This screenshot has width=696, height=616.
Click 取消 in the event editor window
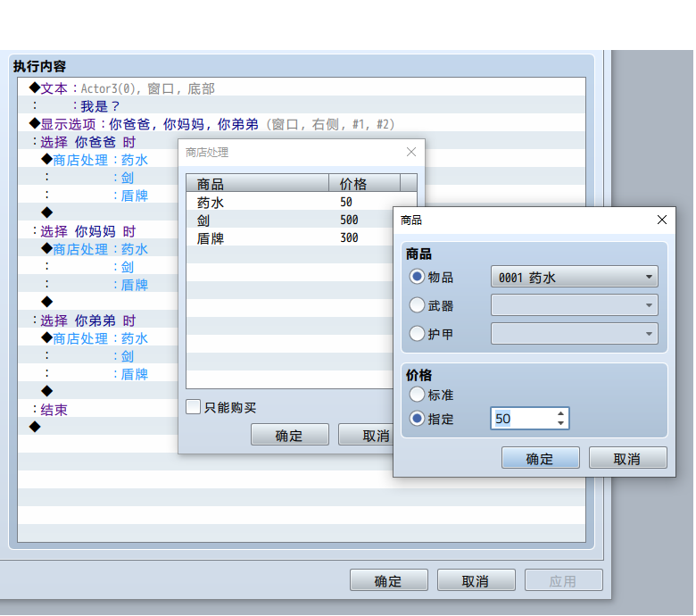point(476,580)
